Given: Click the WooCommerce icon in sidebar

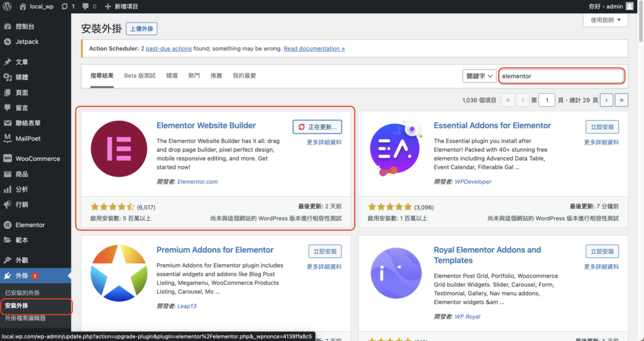Looking at the screenshot, I should (x=8, y=159).
